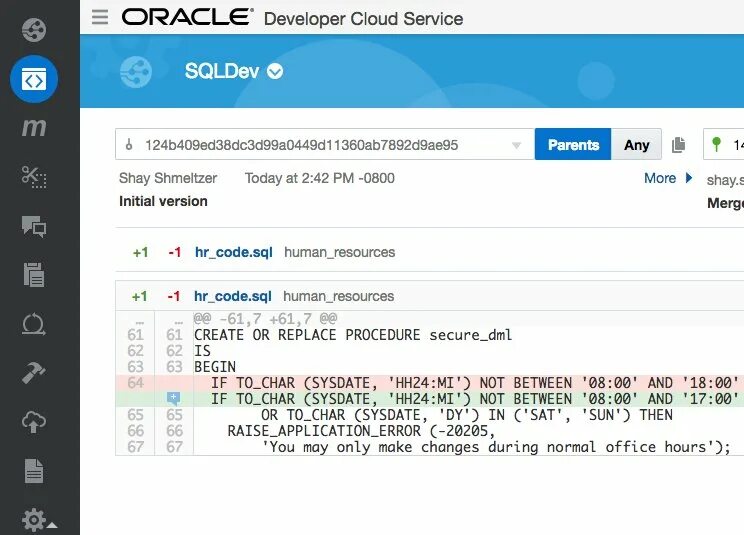
Task: Click the 'Developer Cloud Service' title text
Action: point(363,18)
